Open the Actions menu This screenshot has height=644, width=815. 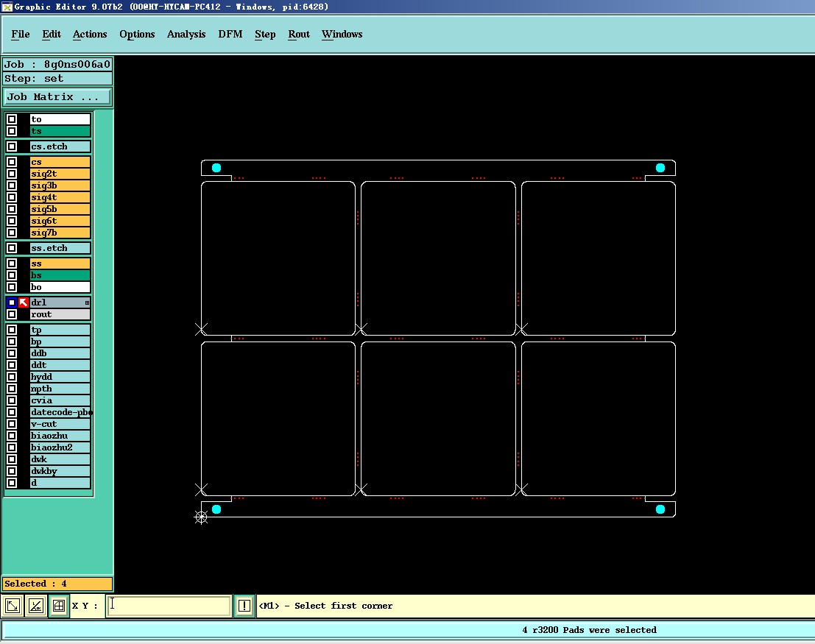tap(90, 35)
